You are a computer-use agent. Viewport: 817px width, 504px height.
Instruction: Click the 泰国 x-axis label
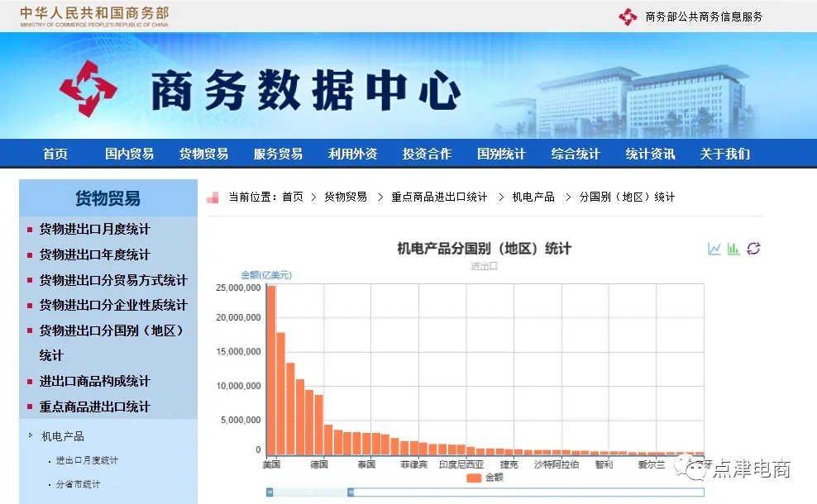[366, 464]
